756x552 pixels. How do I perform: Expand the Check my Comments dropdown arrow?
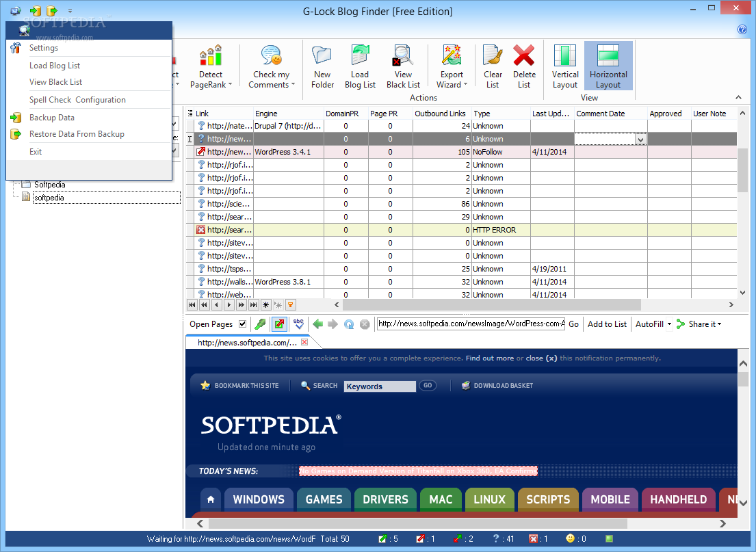[x=293, y=84]
